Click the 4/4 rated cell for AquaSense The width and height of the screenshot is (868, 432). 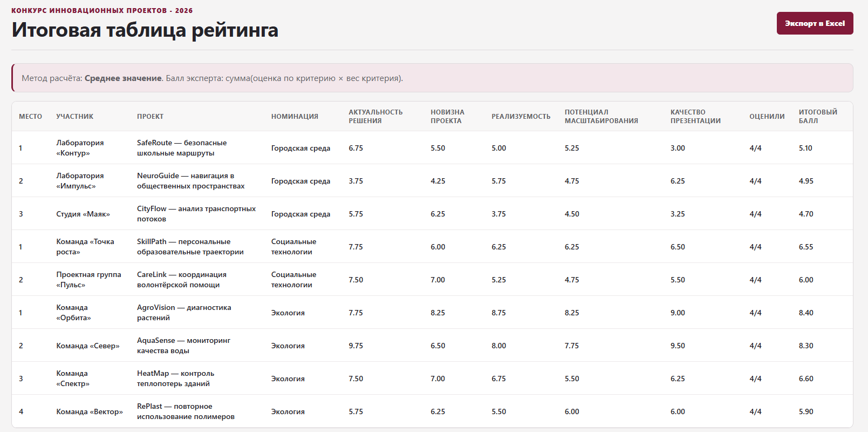coord(755,346)
